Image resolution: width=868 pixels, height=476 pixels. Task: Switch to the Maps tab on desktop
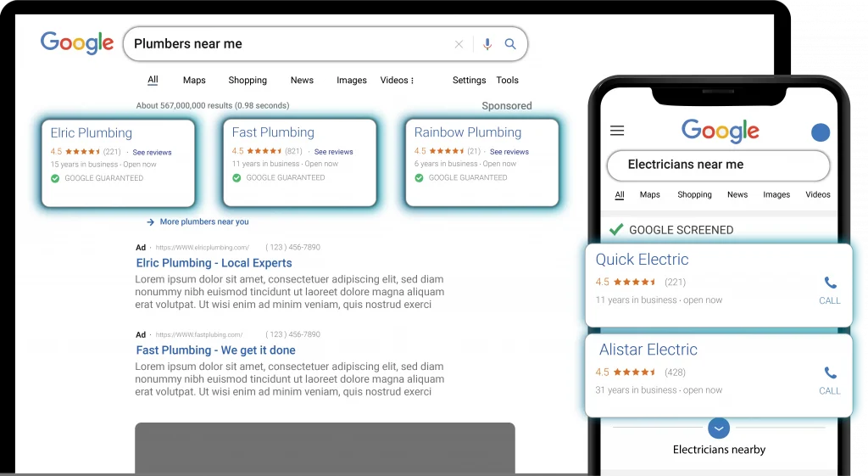(194, 81)
